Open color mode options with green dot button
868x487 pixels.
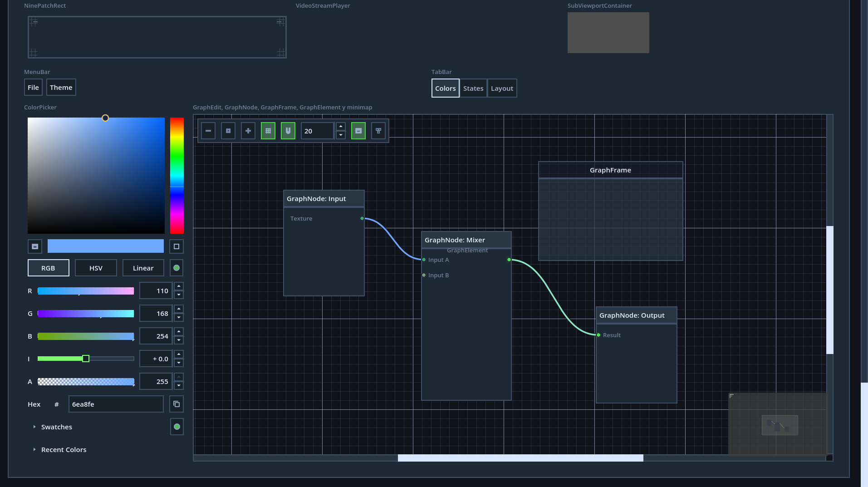(x=177, y=268)
